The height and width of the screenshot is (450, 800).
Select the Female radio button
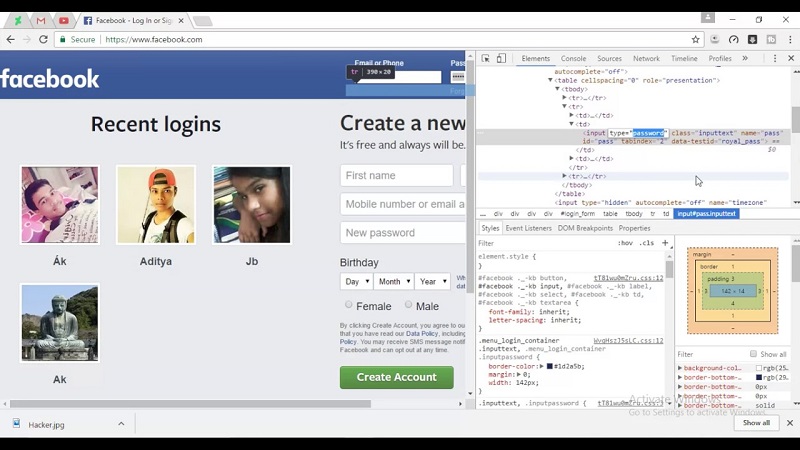[x=348, y=305]
